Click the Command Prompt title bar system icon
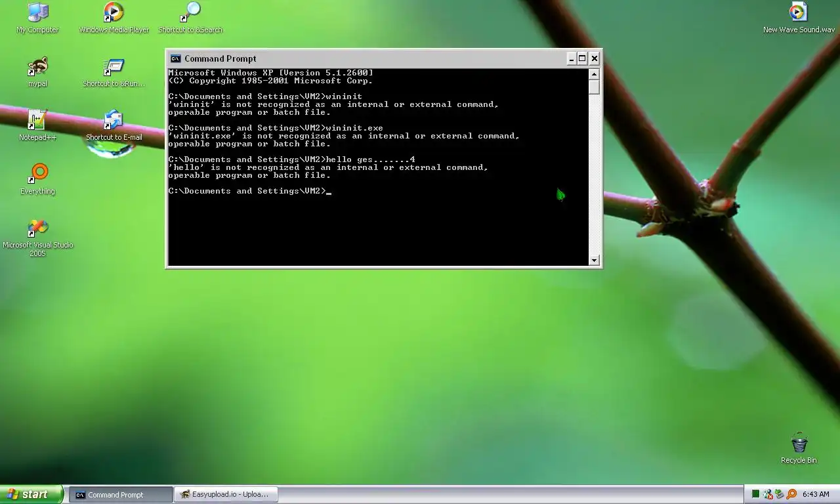840x504 pixels. click(x=175, y=58)
